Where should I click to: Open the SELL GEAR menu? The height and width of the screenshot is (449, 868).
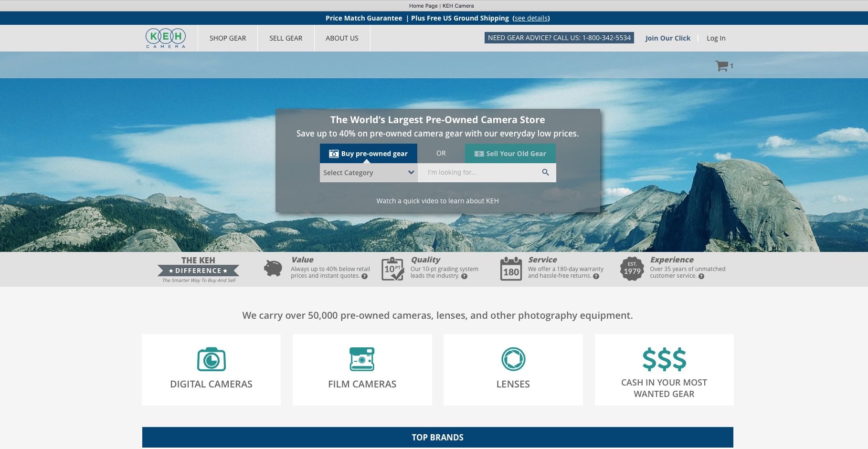pos(286,38)
